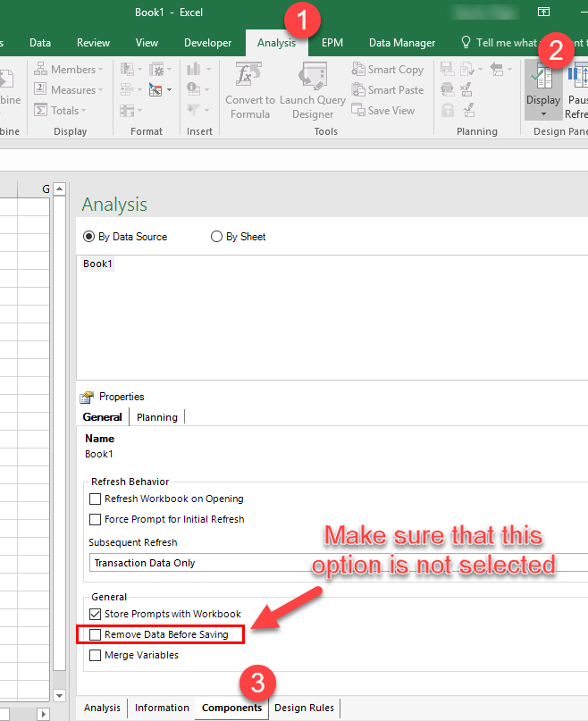Expand the Insert chart dropdown arrow

coord(208,70)
